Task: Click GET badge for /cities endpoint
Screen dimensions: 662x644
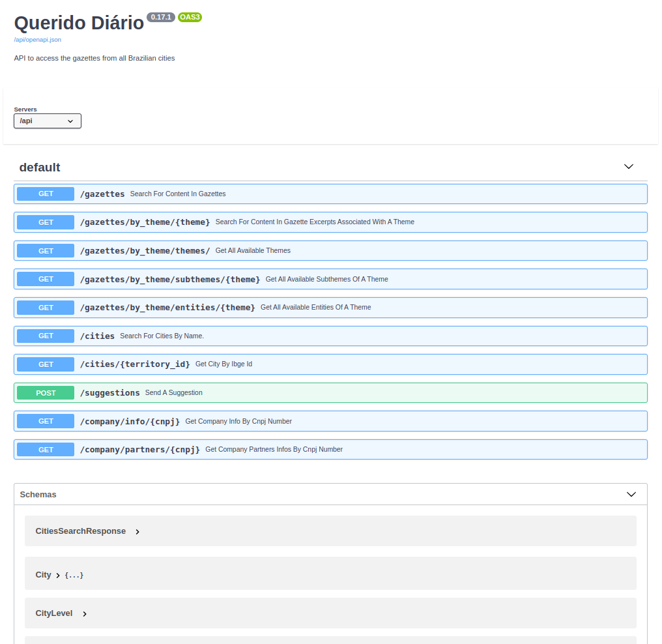Action: click(46, 336)
